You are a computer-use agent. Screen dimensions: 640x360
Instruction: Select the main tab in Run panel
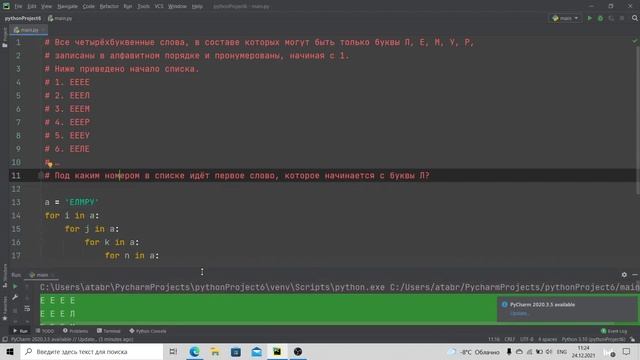40,275
